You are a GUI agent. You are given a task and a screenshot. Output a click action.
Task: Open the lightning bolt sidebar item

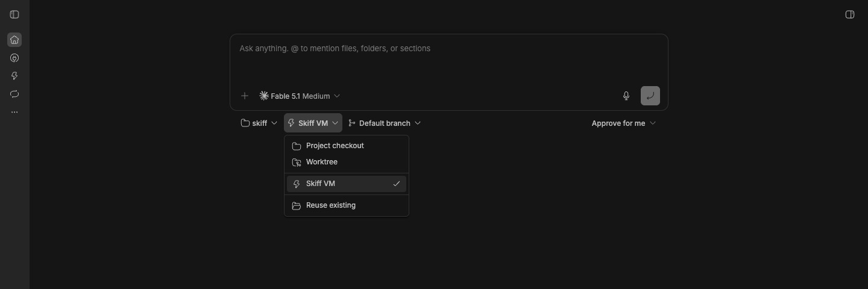[14, 76]
